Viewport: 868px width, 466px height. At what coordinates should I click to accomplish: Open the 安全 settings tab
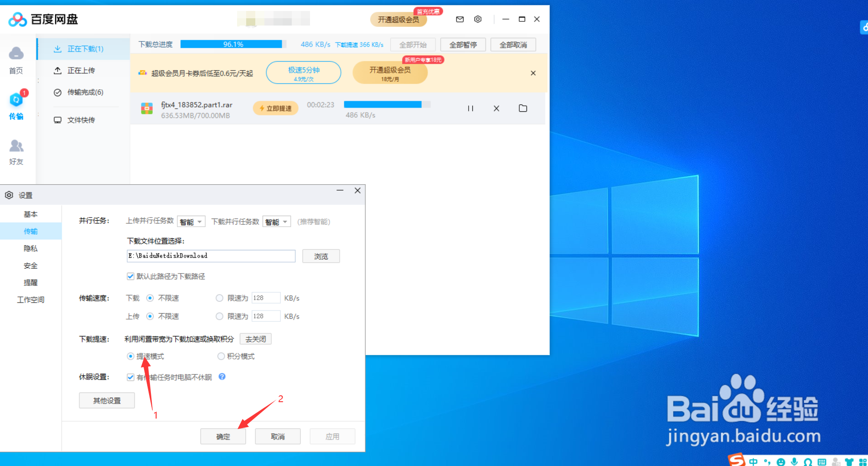point(31,265)
